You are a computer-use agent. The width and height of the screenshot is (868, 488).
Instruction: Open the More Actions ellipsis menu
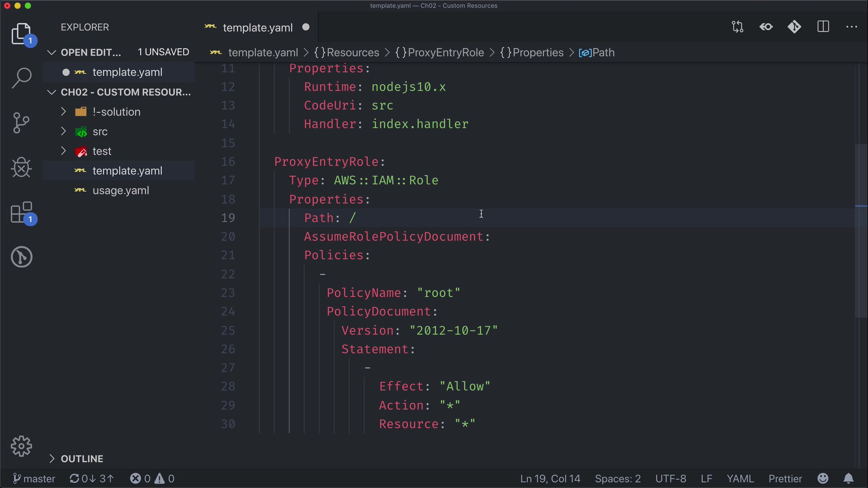[x=851, y=27]
